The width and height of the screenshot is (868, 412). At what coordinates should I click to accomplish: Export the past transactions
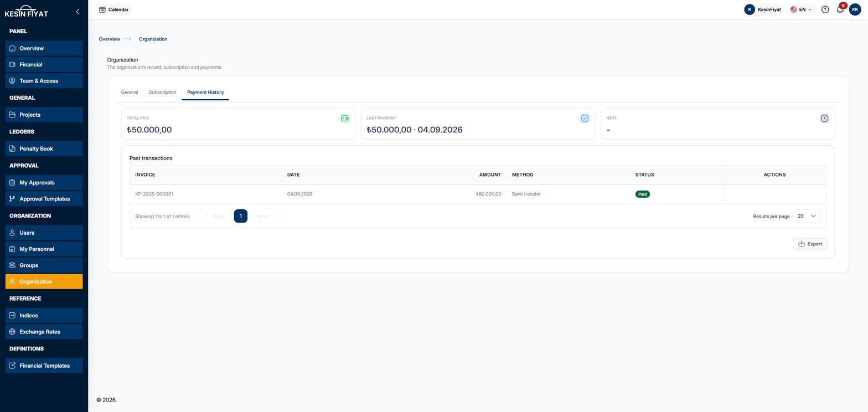pyautogui.click(x=810, y=244)
